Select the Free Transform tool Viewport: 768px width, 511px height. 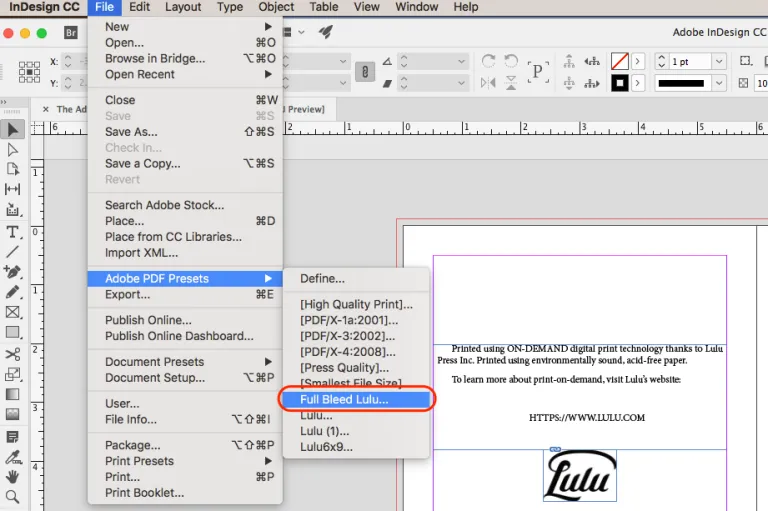13,374
